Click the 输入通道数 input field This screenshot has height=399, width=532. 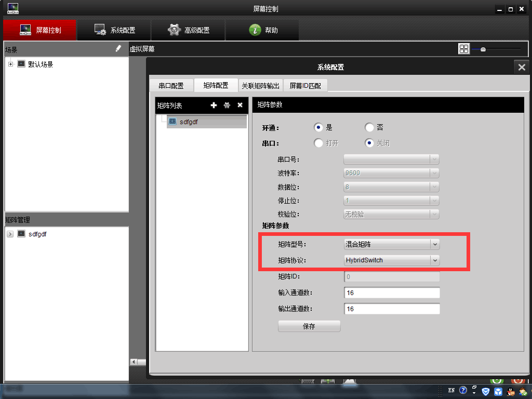[392, 293]
